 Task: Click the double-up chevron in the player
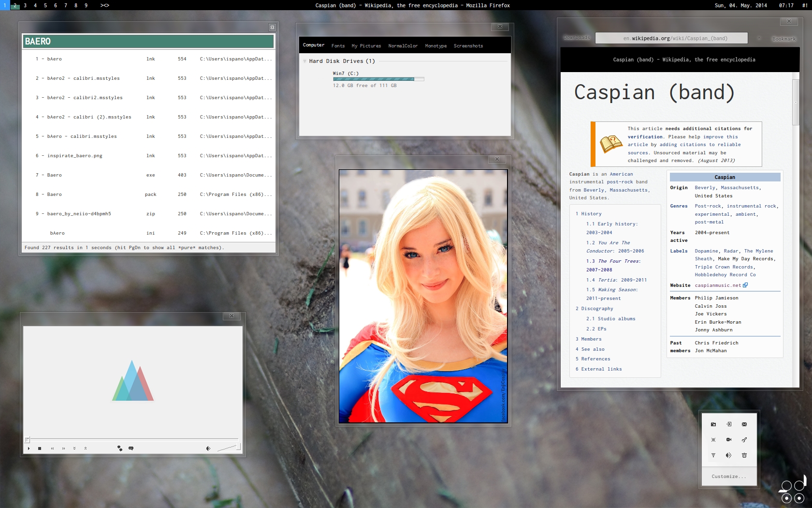click(86, 448)
